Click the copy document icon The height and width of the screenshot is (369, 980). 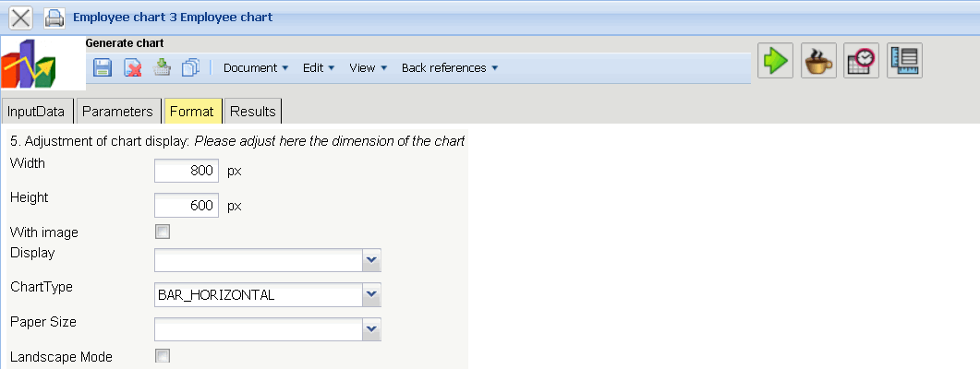(191, 67)
